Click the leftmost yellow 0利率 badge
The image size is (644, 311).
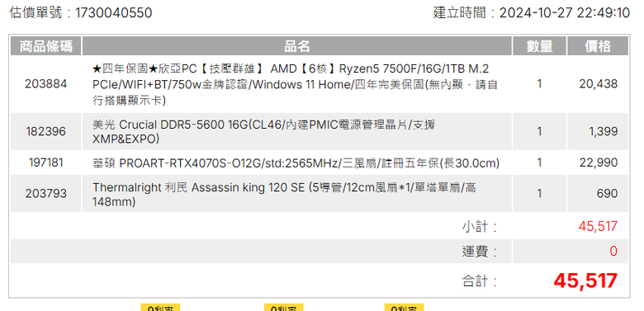161,308
